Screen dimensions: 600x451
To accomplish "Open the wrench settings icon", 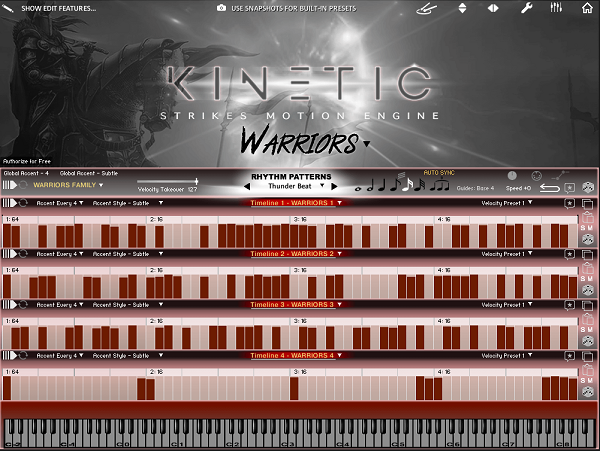I will click(x=527, y=8).
